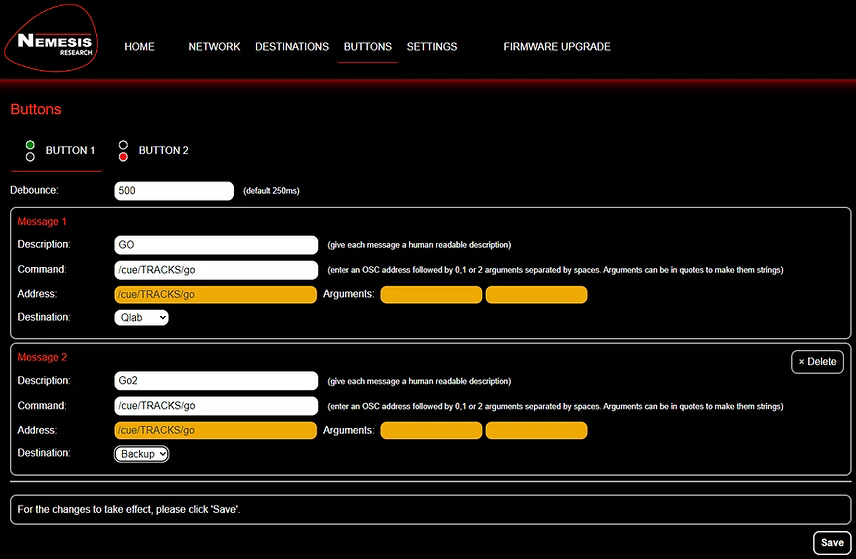Screen dimensions: 856x559
Task: Click the Nemesis Research logo
Action: tap(54, 44)
